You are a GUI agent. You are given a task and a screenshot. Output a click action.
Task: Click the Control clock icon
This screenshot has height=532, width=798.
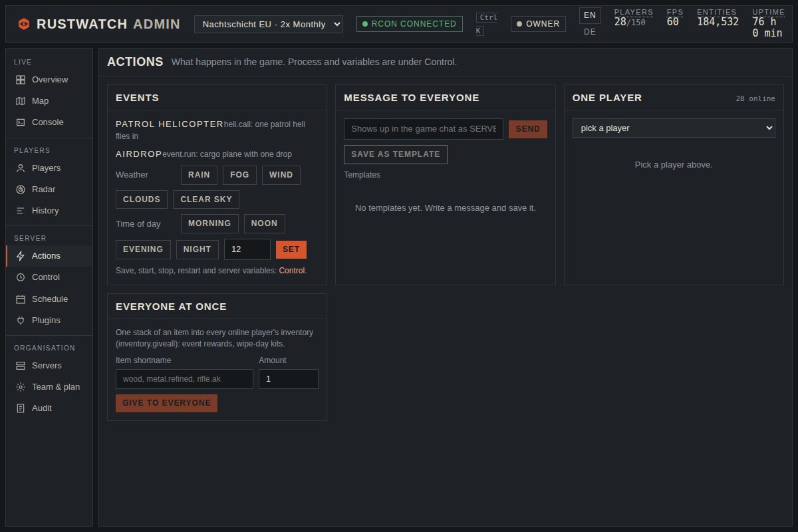pos(21,277)
